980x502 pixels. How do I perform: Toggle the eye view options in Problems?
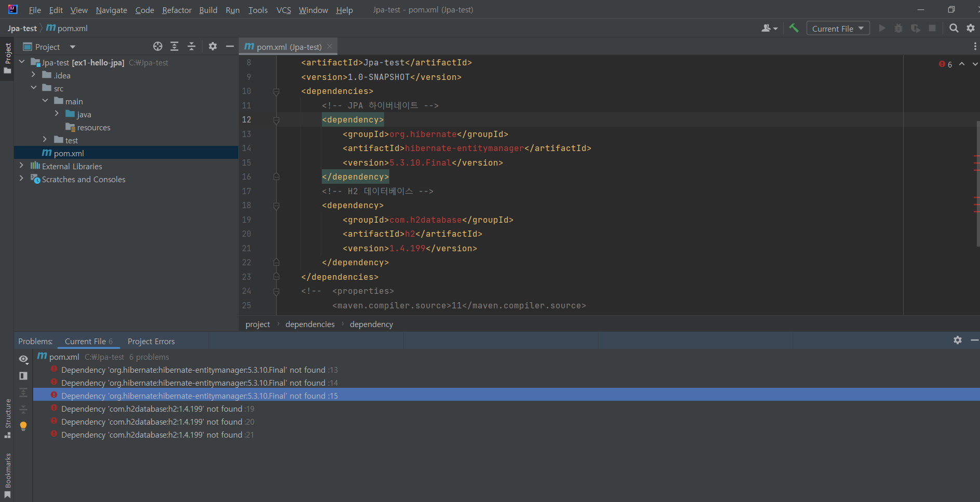pos(23,359)
